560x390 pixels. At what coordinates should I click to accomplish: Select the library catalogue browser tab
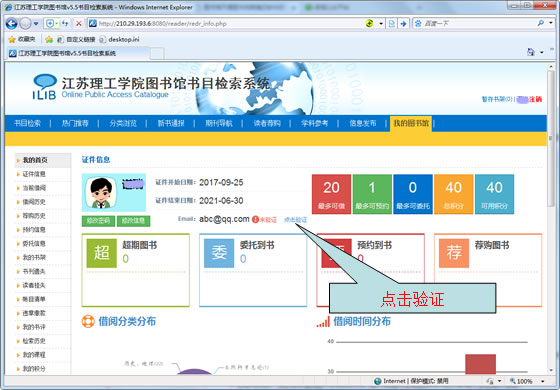pyautogui.click(x=77, y=53)
